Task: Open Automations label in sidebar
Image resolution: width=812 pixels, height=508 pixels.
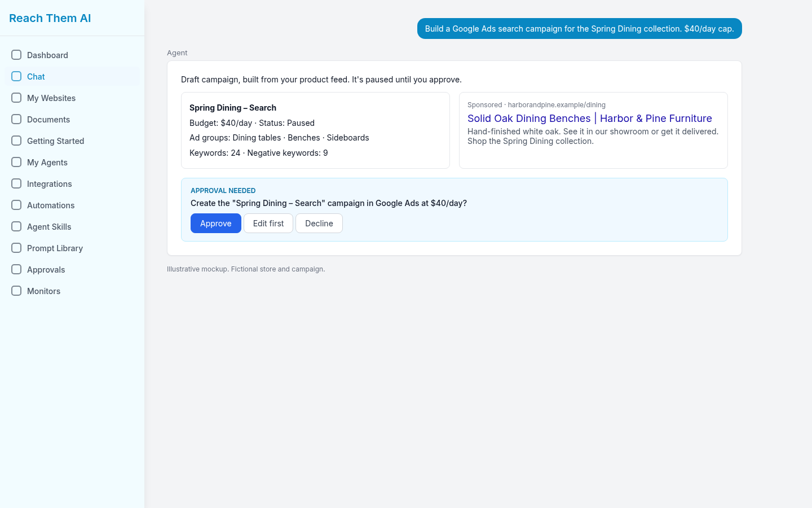Action: pos(51,205)
